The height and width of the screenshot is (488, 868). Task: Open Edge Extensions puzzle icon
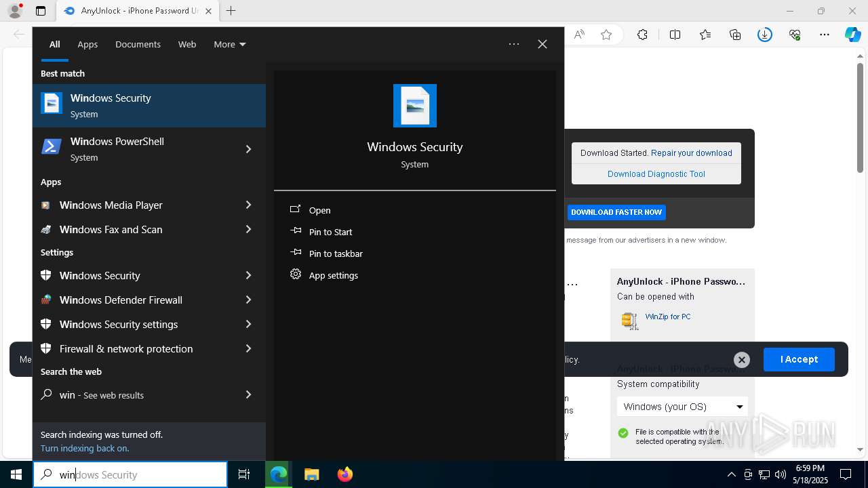coord(642,35)
